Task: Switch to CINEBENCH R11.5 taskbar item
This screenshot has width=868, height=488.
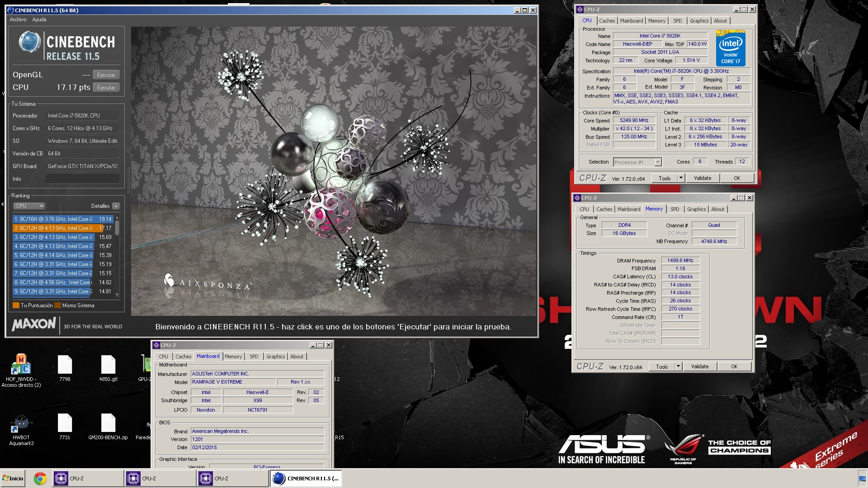Action: tap(306, 479)
